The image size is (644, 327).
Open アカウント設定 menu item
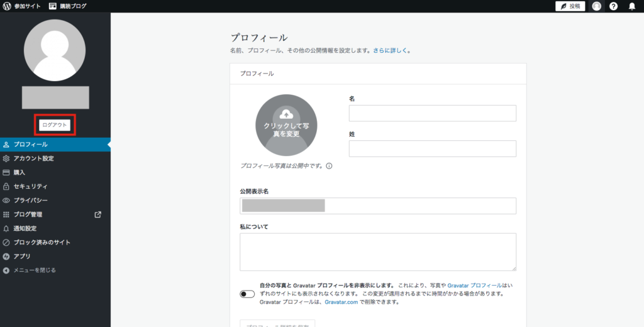coord(33,158)
